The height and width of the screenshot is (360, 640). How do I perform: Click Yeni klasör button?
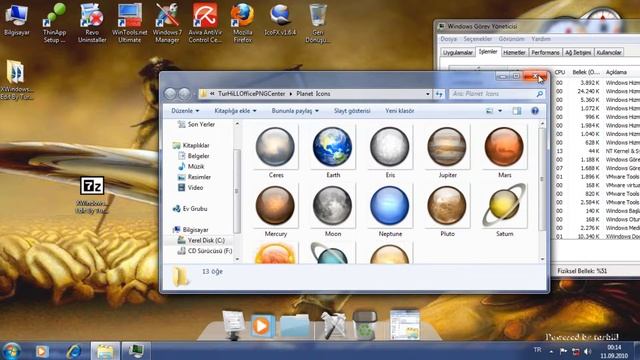(x=400, y=111)
